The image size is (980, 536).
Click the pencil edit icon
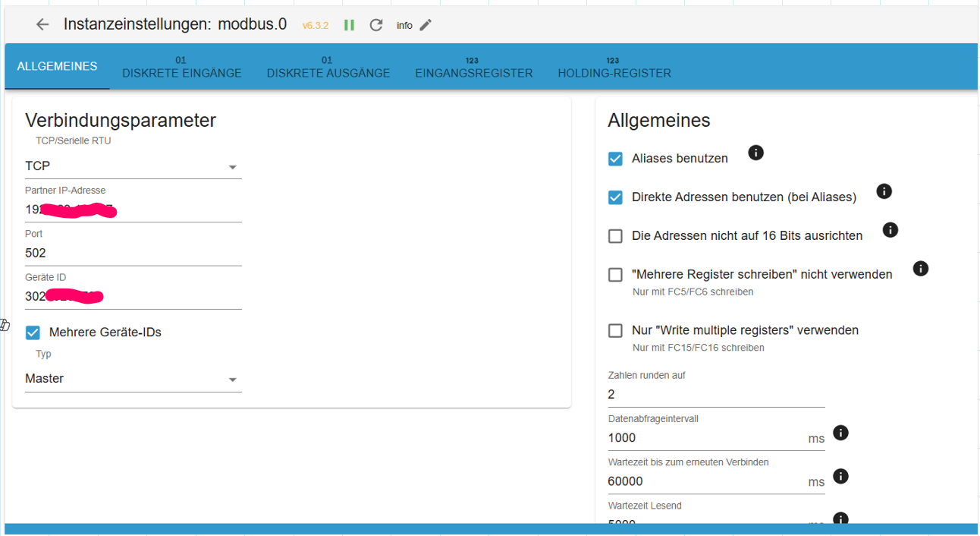pos(426,25)
